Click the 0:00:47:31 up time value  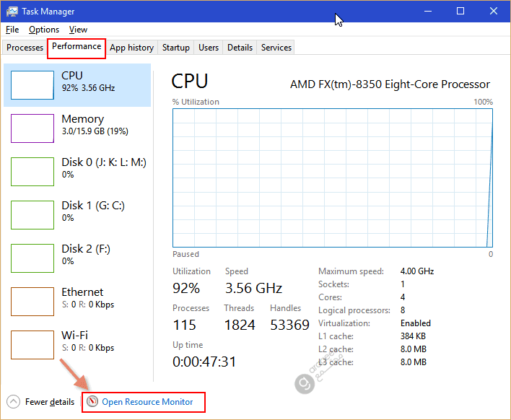tap(204, 362)
